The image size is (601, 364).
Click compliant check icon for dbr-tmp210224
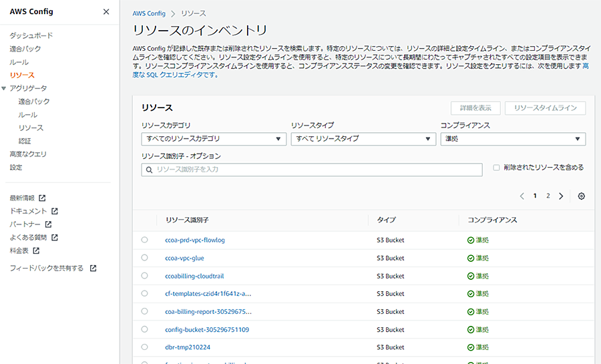pos(471,347)
